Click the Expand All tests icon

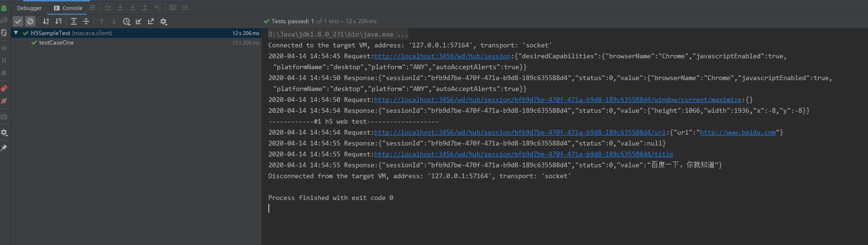click(74, 21)
